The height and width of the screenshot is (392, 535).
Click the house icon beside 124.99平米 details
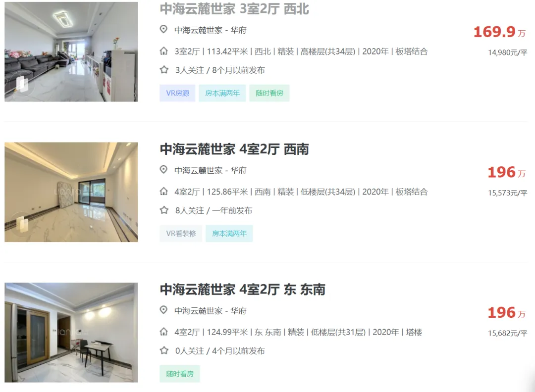(164, 332)
